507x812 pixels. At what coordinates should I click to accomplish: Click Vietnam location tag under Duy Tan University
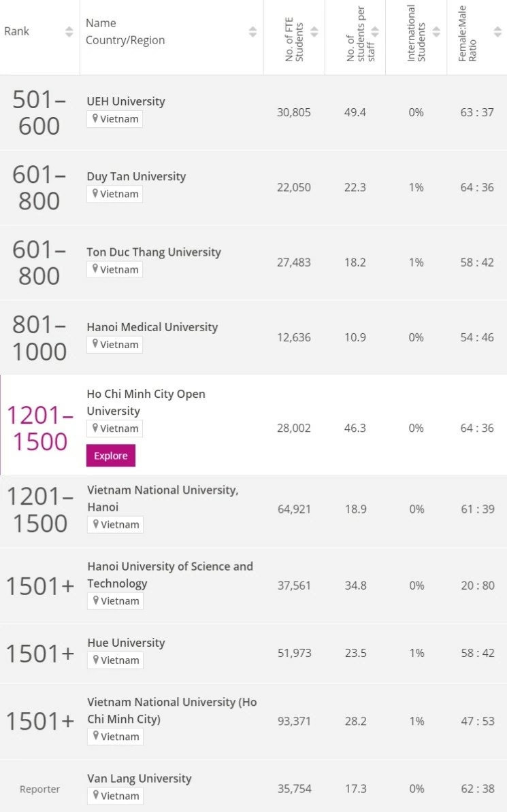115,194
